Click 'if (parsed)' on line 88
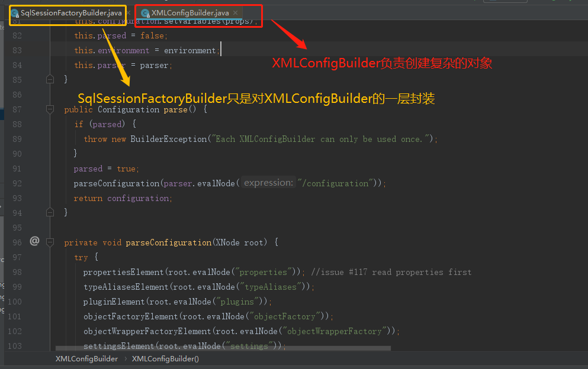Viewport: 588px width, 369px height. click(x=99, y=124)
